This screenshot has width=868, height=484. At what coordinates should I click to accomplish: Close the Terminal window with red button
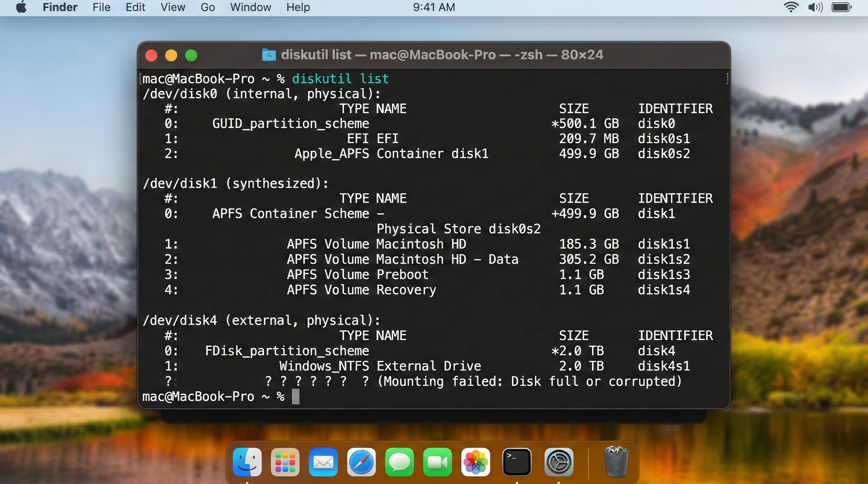click(151, 55)
